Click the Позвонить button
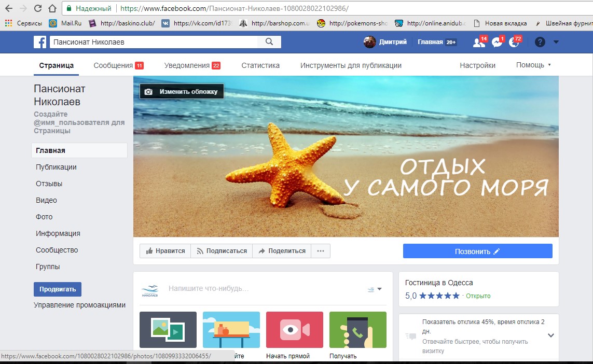Viewport: 593px width, 364px height. (478, 251)
